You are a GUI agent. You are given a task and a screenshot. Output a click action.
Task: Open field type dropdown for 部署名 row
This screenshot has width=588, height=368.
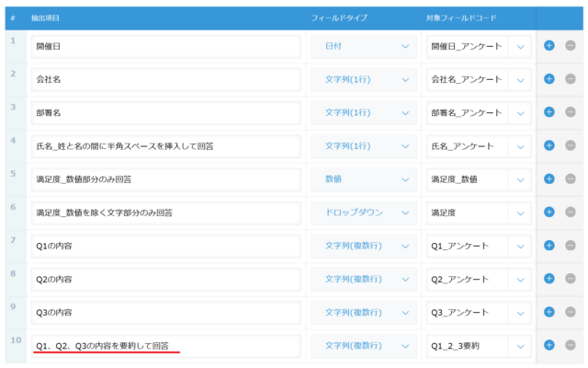point(364,112)
